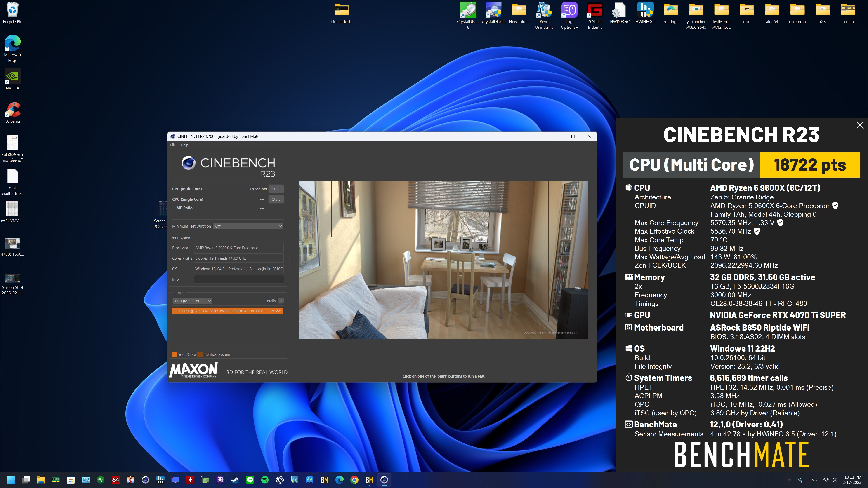Open the Help menu in Cinebench
The height and width of the screenshot is (488, 868).
(x=184, y=145)
